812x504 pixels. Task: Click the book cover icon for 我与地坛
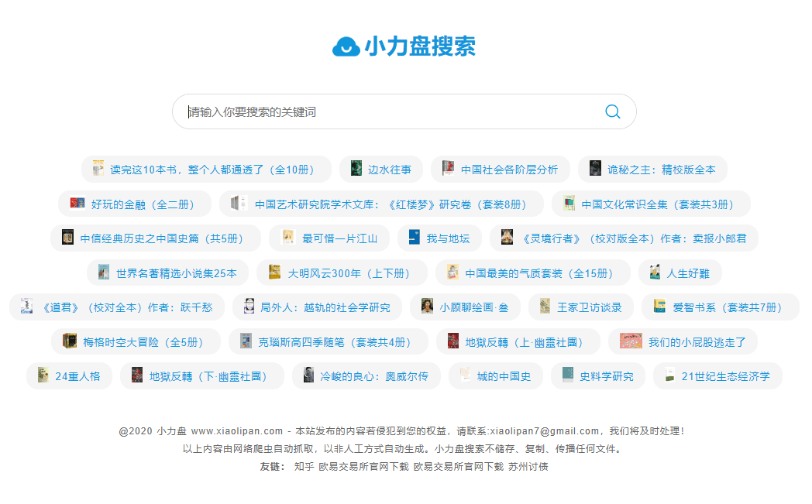point(414,238)
